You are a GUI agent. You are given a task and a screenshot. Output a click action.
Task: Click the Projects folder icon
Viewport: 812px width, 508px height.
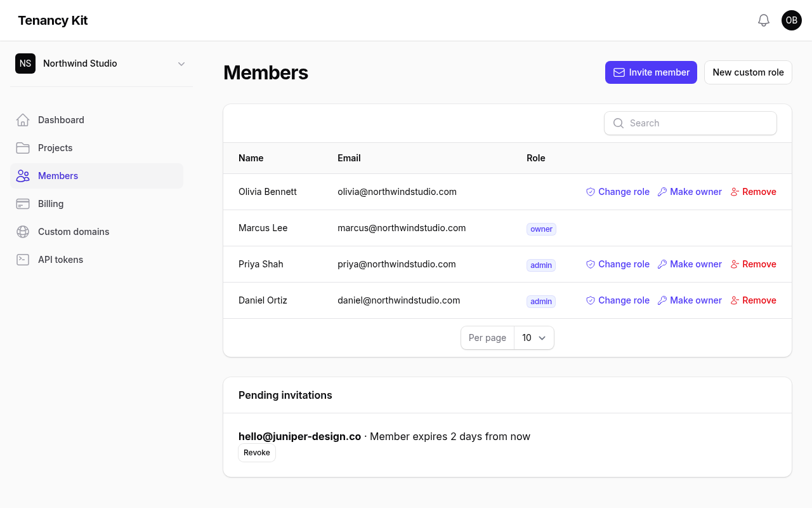coord(23,148)
